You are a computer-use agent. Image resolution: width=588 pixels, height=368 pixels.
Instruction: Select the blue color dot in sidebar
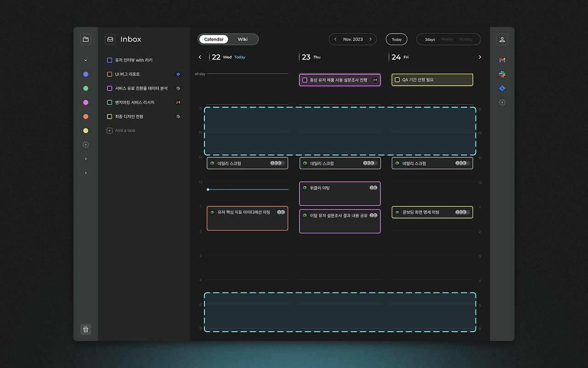click(86, 74)
